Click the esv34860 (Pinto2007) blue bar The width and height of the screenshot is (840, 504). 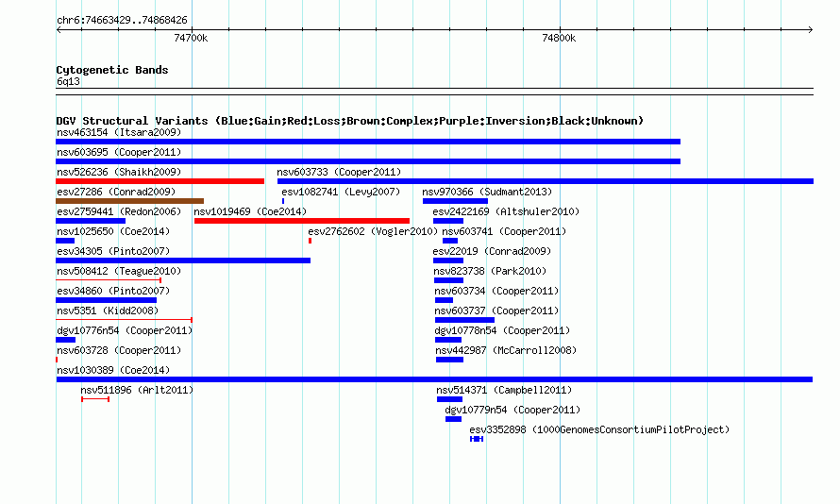click(x=106, y=300)
